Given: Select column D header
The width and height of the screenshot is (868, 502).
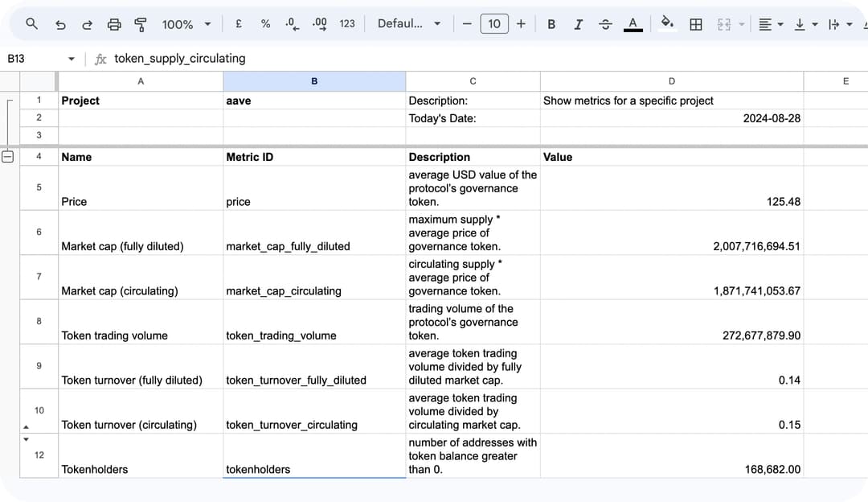Looking at the screenshot, I should pyautogui.click(x=671, y=81).
